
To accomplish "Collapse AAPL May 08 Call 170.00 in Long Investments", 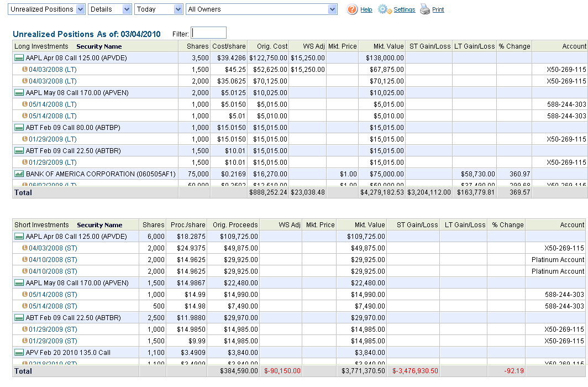I will point(19,93).
